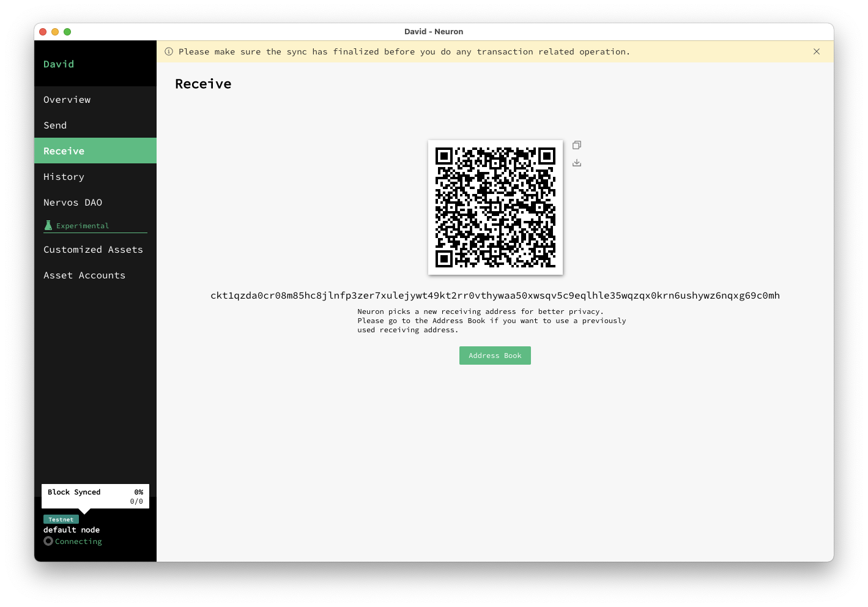Go to the Send page
Screen dimensions: 868x607
tap(95, 125)
